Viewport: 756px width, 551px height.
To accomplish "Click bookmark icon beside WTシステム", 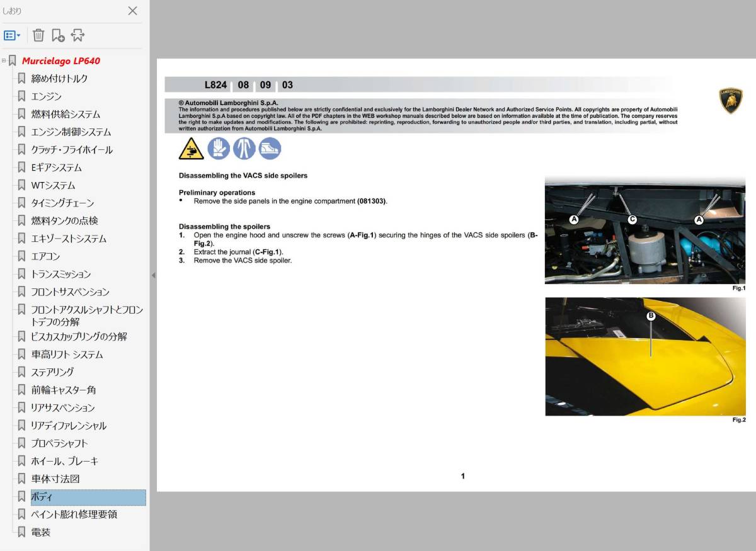I will coord(21,185).
